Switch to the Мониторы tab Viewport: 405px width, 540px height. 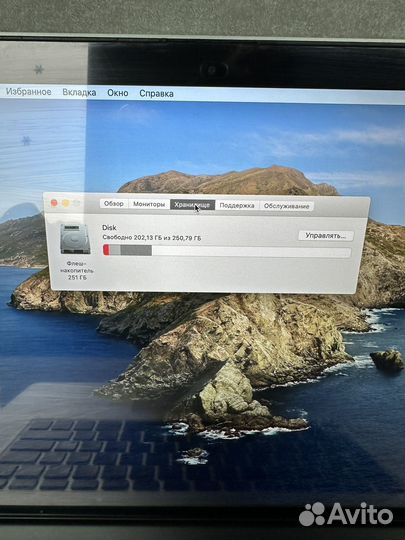[x=149, y=204]
